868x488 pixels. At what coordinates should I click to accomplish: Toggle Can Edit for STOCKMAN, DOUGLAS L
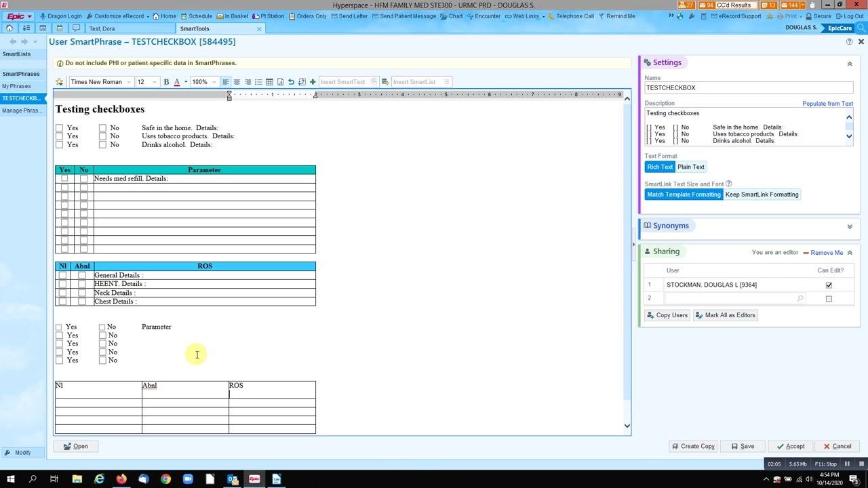coord(829,285)
